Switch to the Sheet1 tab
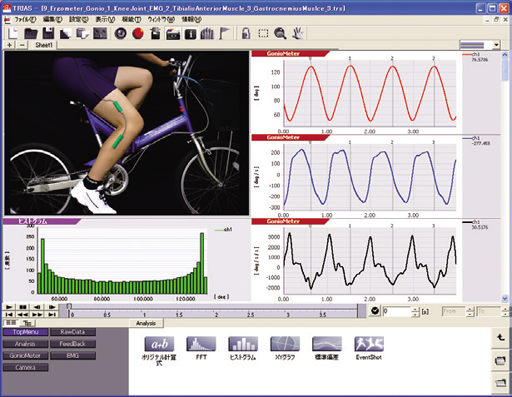 [x=44, y=45]
